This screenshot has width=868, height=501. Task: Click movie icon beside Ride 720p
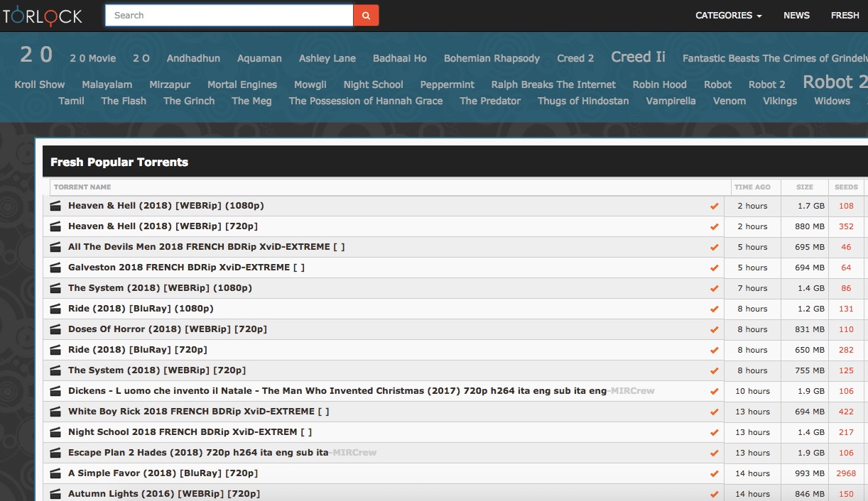55,350
